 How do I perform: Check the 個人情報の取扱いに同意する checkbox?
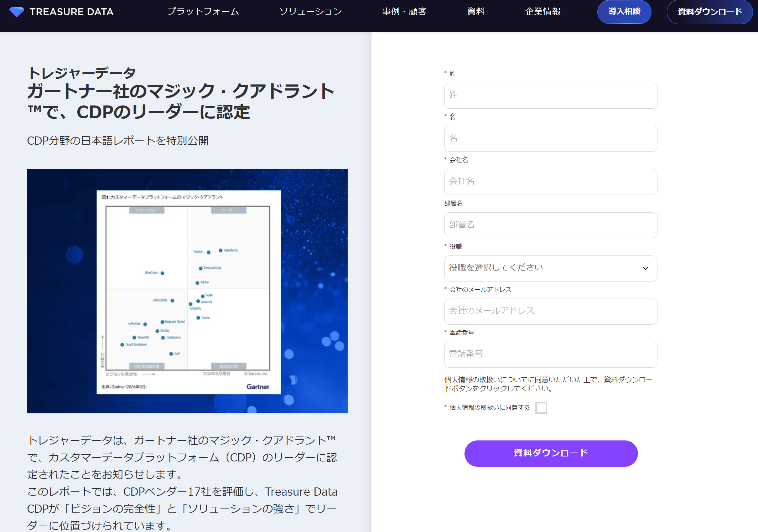point(541,407)
